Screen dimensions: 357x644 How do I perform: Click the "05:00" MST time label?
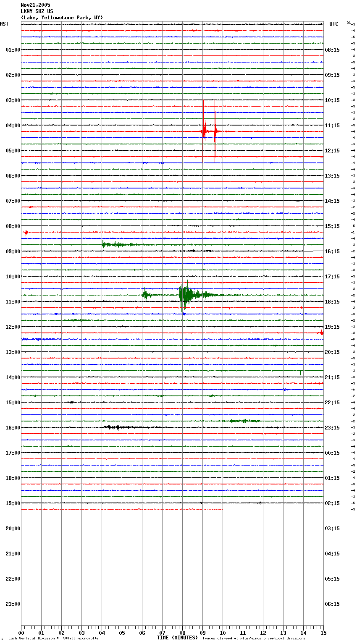point(13,151)
